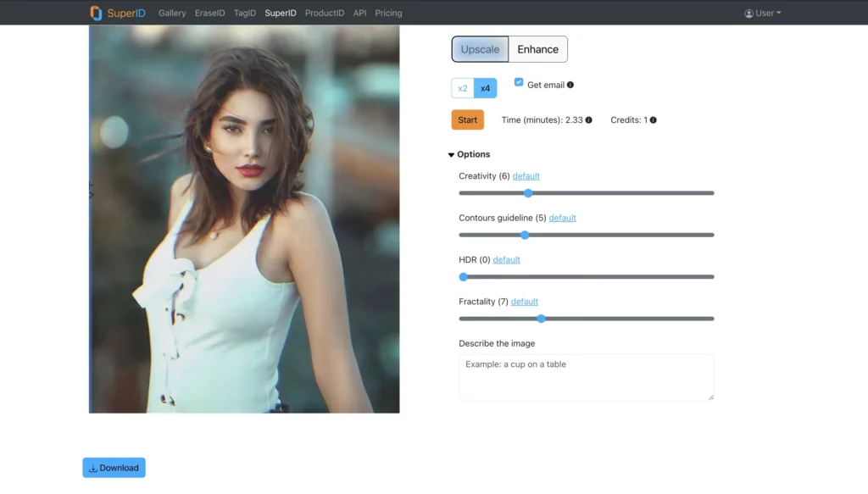Click the Describe the image text field
868x494 pixels.
click(x=586, y=376)
